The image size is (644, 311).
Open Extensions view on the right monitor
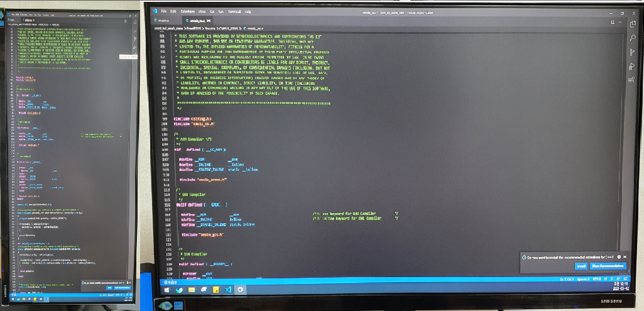click(x=631, y=80)
